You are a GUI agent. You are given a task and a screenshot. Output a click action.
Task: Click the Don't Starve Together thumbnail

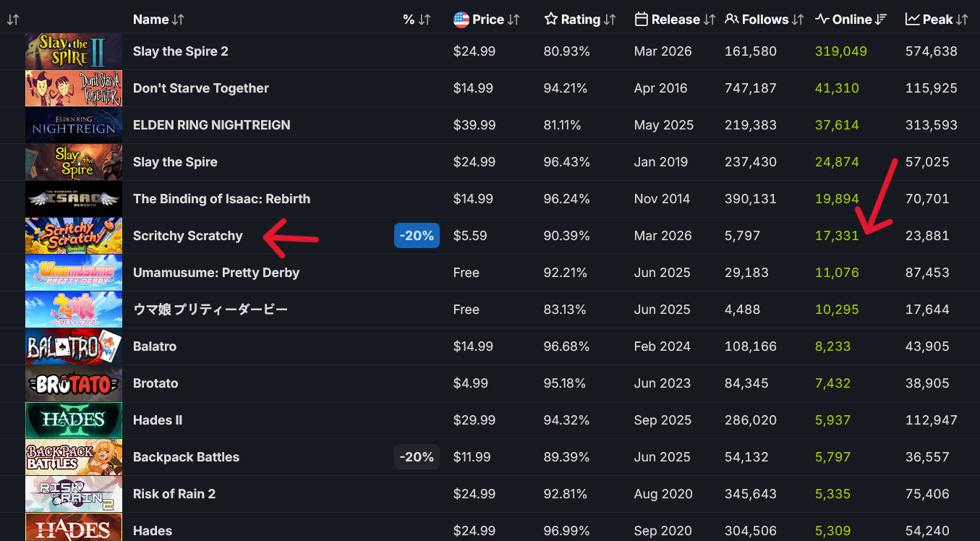tap(74, 88)
